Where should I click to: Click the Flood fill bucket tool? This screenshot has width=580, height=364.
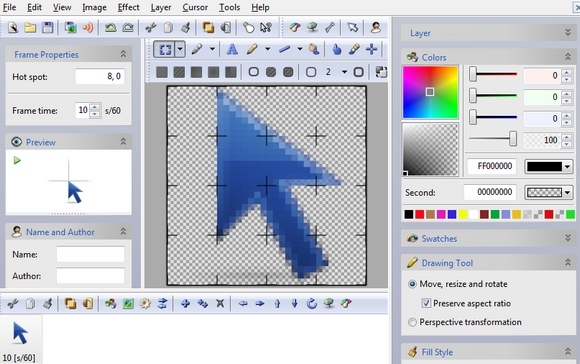(x=314, y=49)
